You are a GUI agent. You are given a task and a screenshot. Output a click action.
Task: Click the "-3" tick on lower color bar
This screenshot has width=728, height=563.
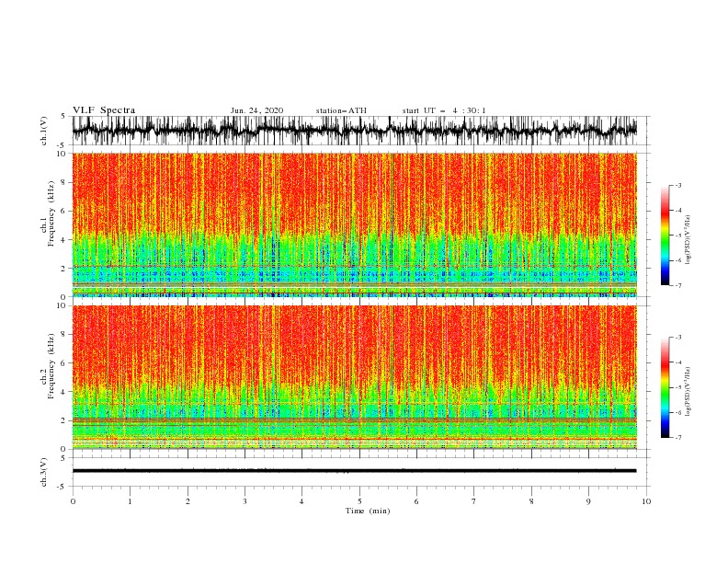click(x=677, y=338)
